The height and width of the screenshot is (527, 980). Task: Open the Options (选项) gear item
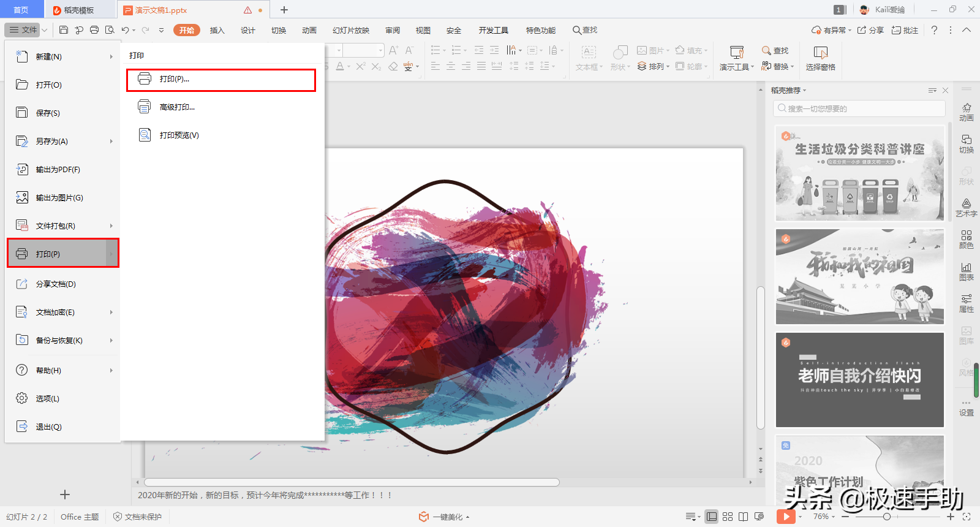(47, 399)
